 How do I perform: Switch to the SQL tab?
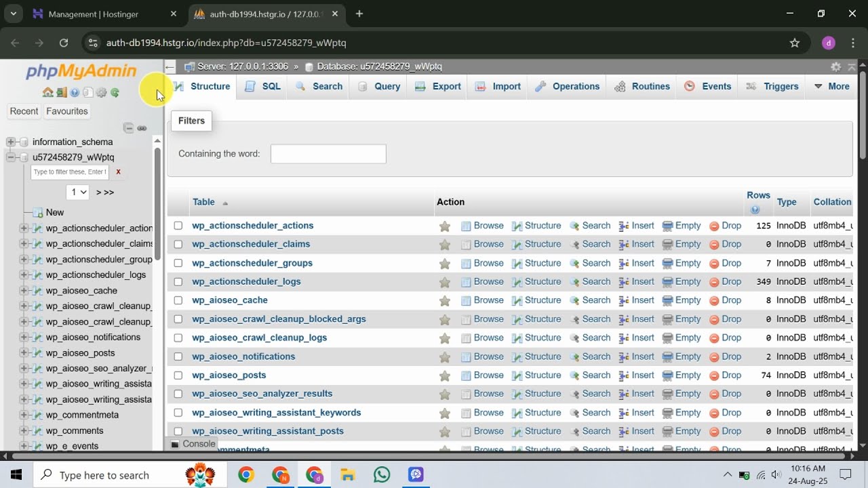[x=263, y=86]
